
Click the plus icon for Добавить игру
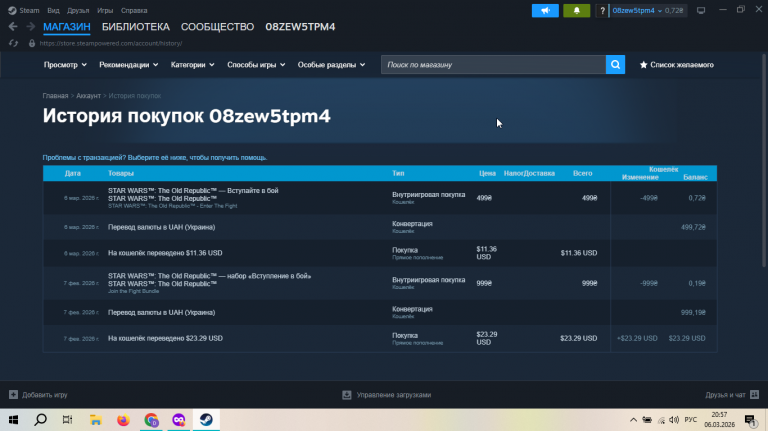(x=13, y=394)
